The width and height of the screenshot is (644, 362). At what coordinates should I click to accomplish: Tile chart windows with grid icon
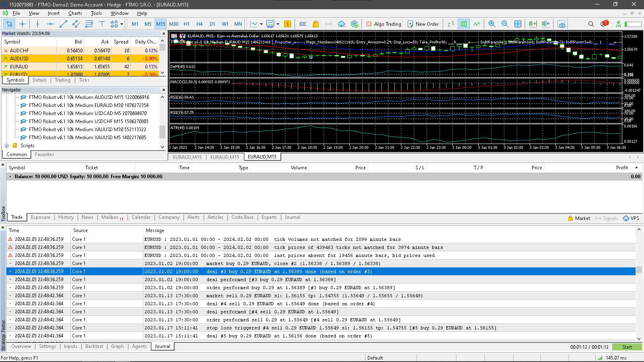pos(518,24)
